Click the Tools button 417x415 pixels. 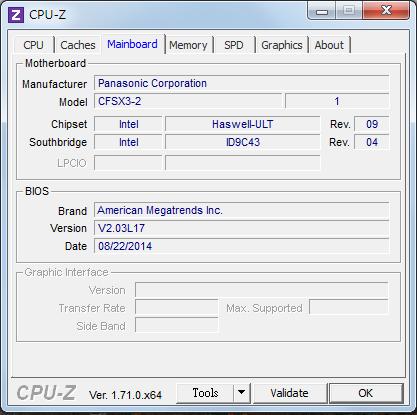[205, 393]
